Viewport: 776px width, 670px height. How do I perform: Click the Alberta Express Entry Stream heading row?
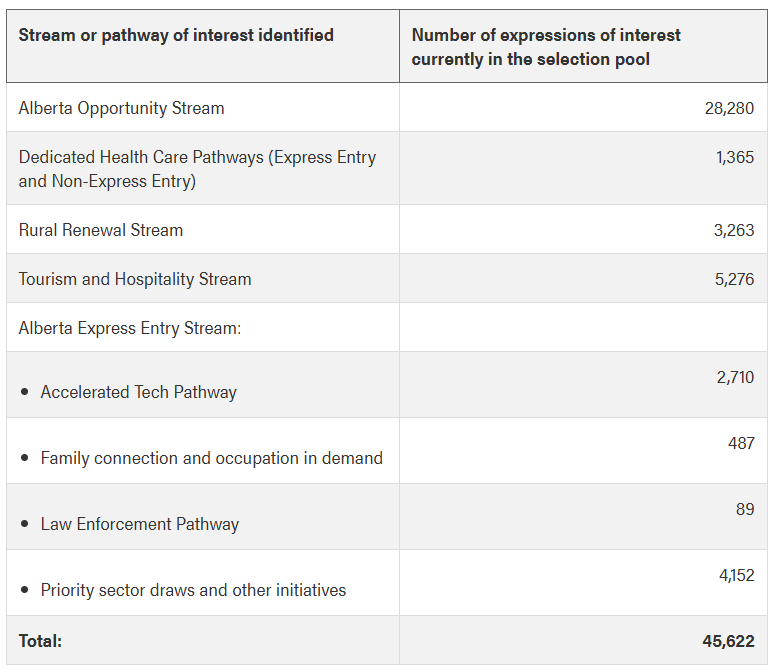point(130,328)
